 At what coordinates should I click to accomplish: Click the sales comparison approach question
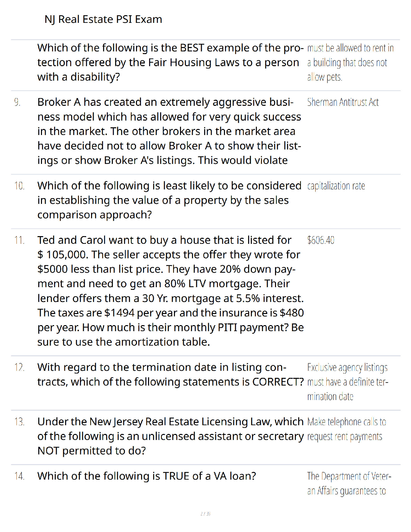click(169, 200)
